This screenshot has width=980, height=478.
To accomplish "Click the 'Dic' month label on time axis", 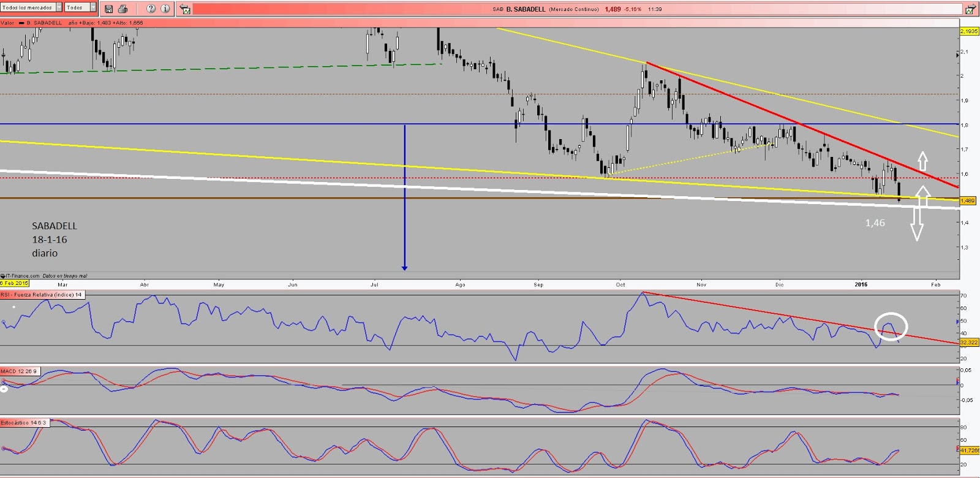I will point(779,284).
